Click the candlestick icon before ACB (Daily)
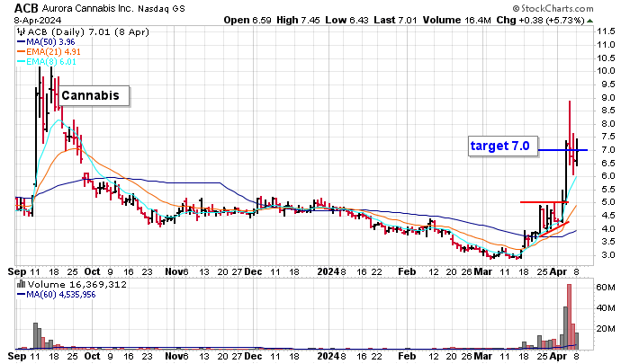This screenshot has height=364, width=630. pyautogui.click(x=22, y=32)
